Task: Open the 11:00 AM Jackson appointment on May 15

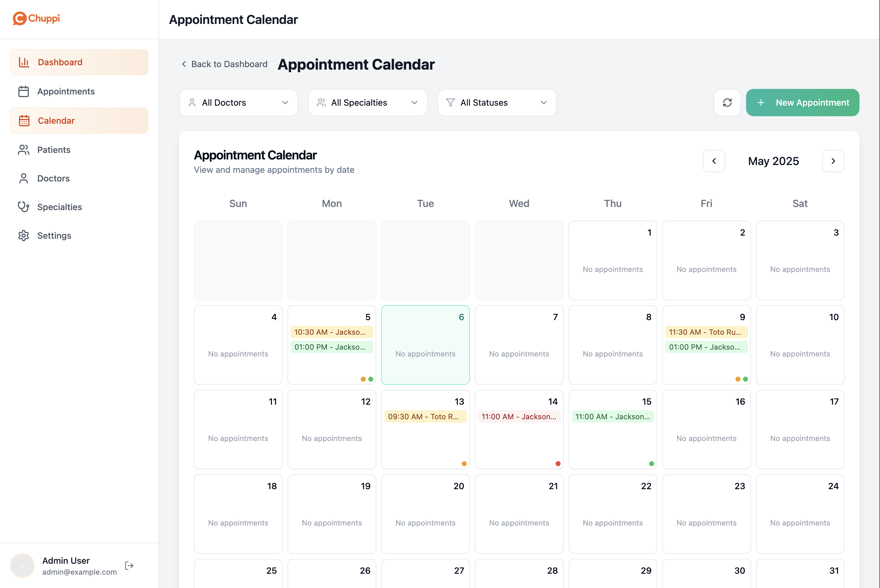Action: click(613, 416)
